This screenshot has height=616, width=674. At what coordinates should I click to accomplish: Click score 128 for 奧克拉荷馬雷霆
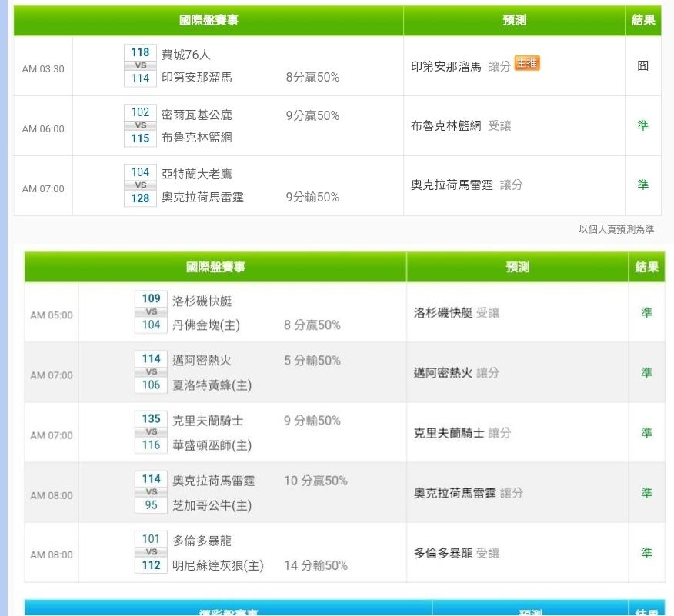(140, 198)
